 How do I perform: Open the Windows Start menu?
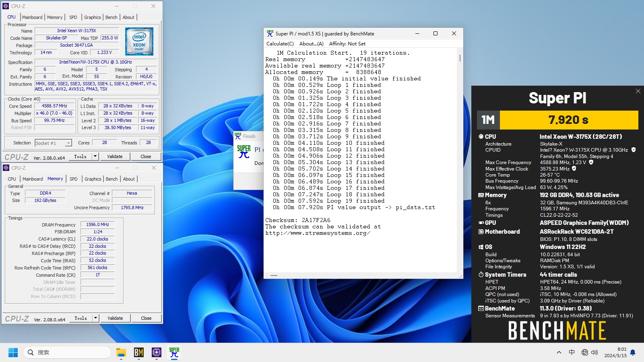(x=13, y=352)
